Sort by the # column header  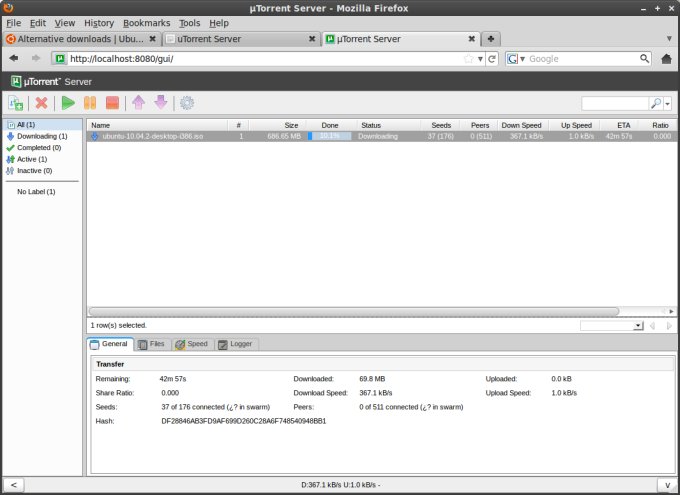[239, 125]
